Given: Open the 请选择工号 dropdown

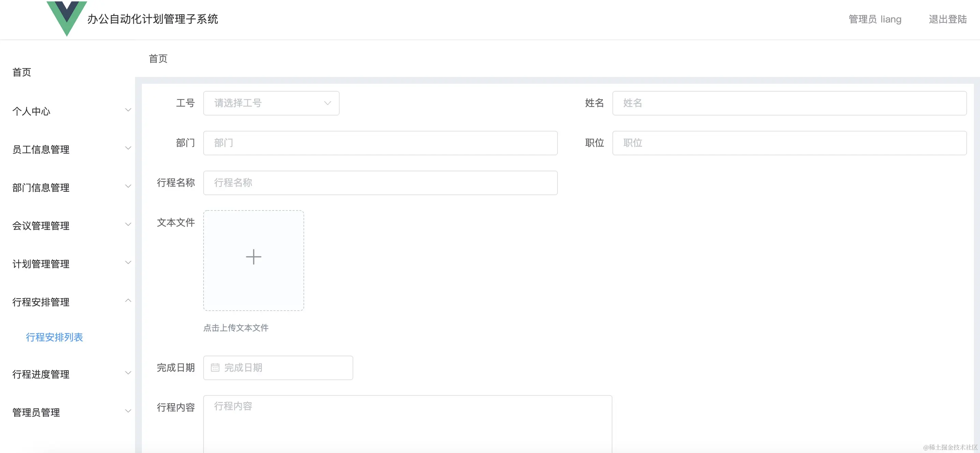Looking at the screenshot, I should point(271,103).
